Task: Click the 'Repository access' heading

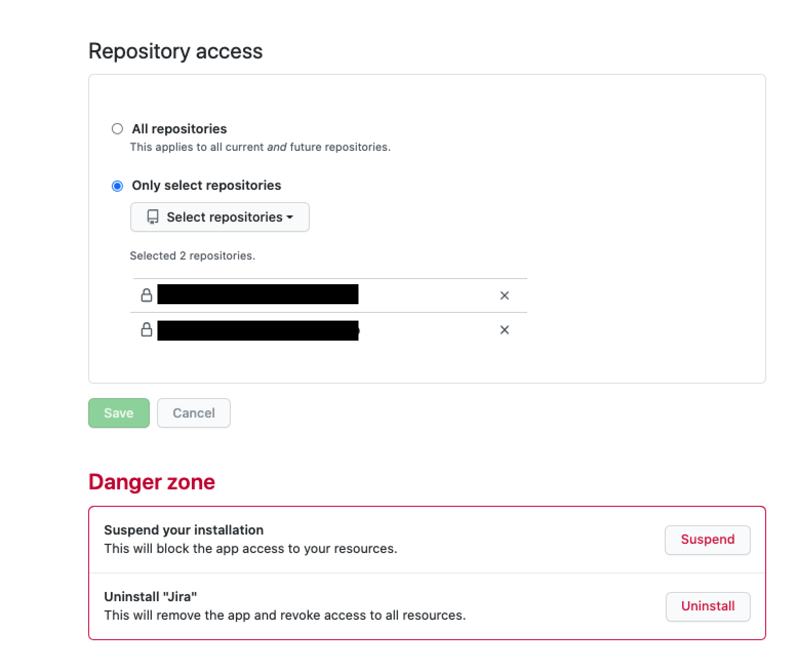Action: [x=175, y=51]
